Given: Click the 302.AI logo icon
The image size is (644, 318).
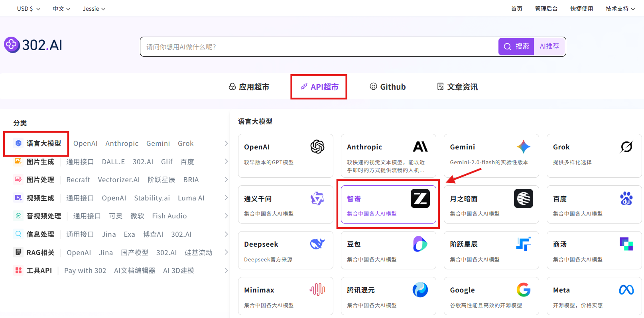Looking at the screenshot, I should tap(12, 45).
